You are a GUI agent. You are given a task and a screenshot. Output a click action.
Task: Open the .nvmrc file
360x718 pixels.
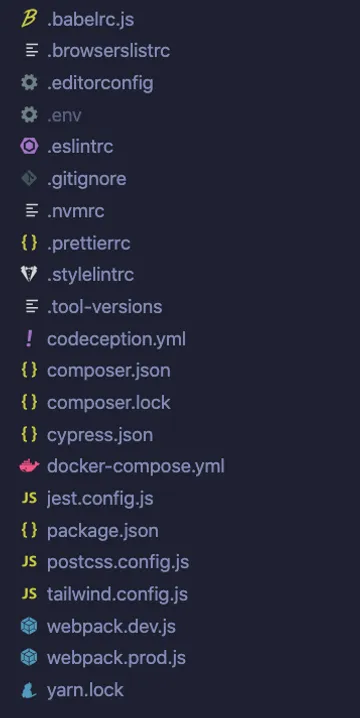point(76,211)
